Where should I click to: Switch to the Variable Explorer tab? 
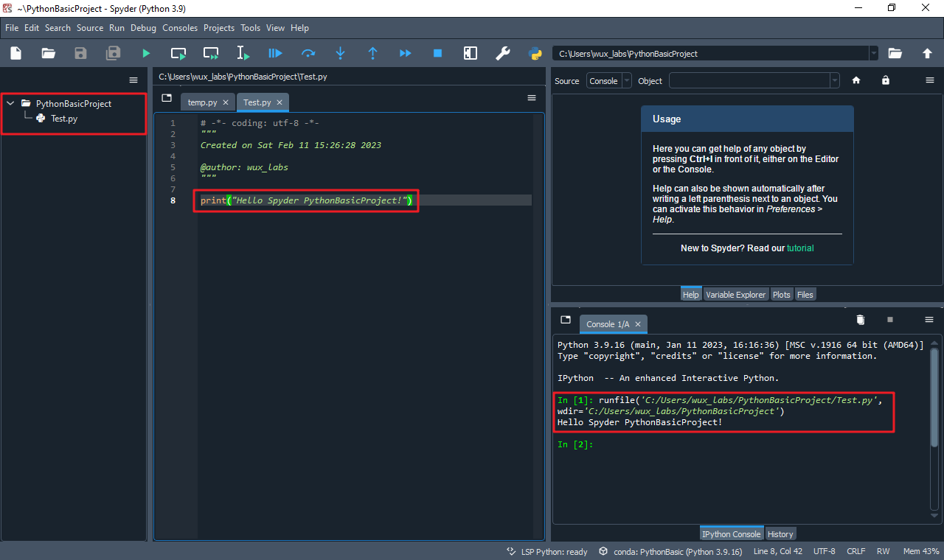[735, 294]
